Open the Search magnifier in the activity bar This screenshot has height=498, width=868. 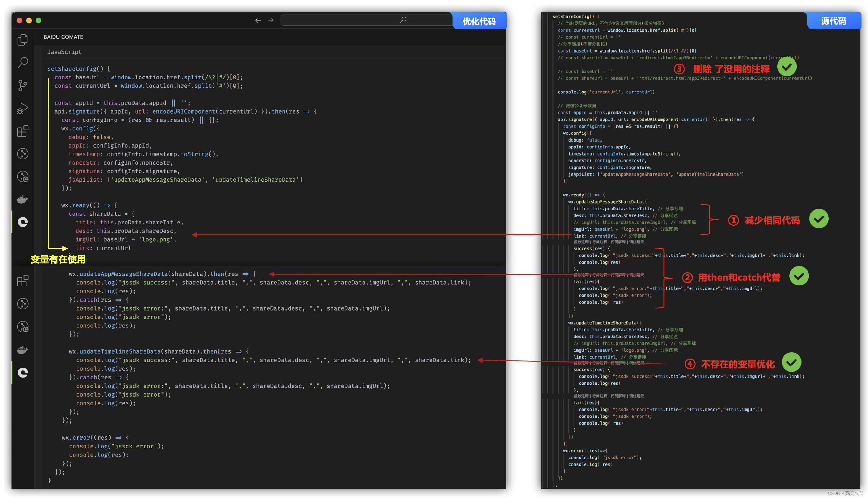click(22, 62)
